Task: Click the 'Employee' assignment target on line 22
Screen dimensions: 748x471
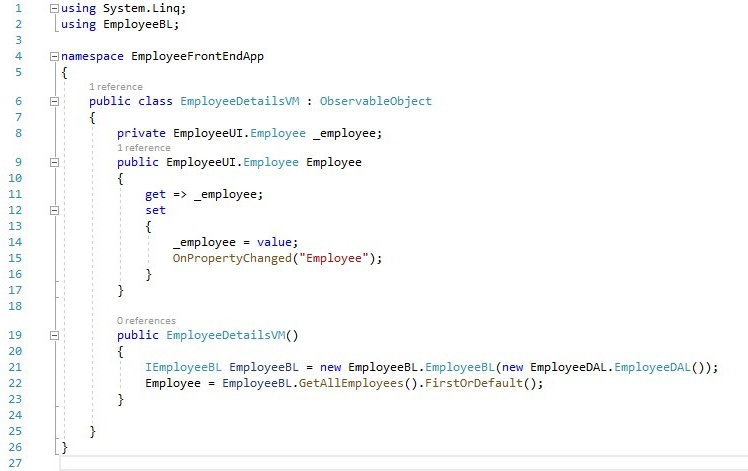Action: click(x=173, y=383)
